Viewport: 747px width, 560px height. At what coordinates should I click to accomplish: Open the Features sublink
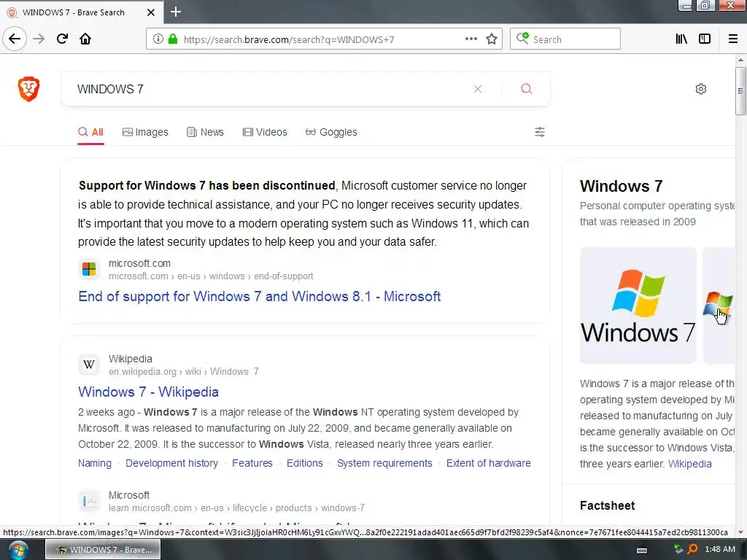pos(252,463)
